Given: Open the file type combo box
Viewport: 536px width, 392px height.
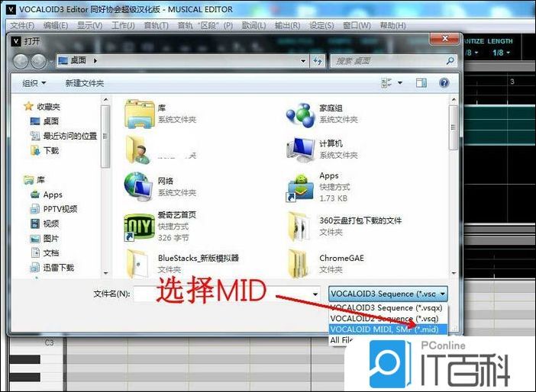Looking at the screenshot, I should pos(388,294).
